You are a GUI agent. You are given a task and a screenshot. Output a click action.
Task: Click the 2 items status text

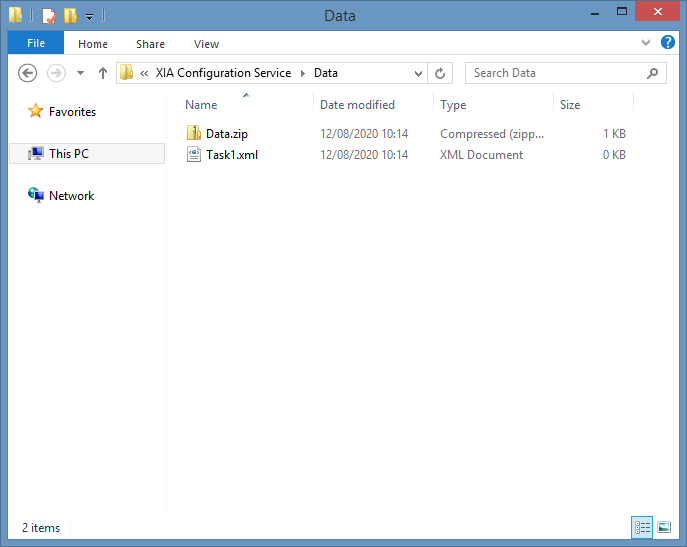click(41, 528)
